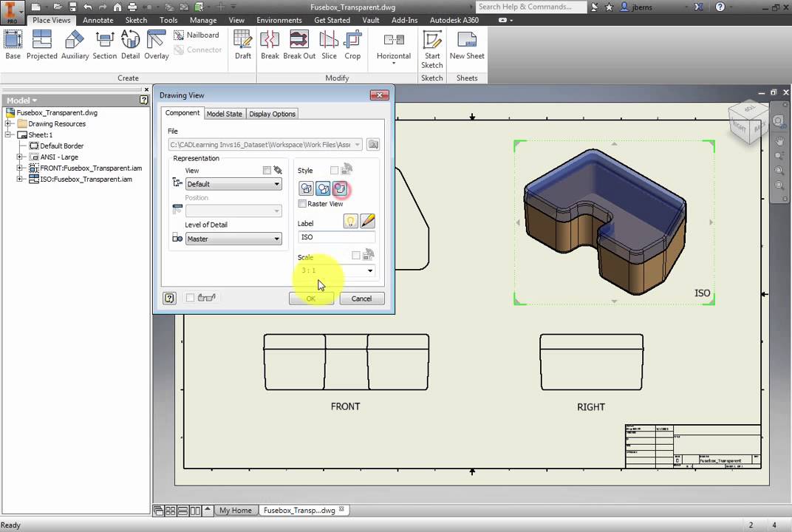Switch to the Display Options tab
792x532 pixels.
(272, 114)
